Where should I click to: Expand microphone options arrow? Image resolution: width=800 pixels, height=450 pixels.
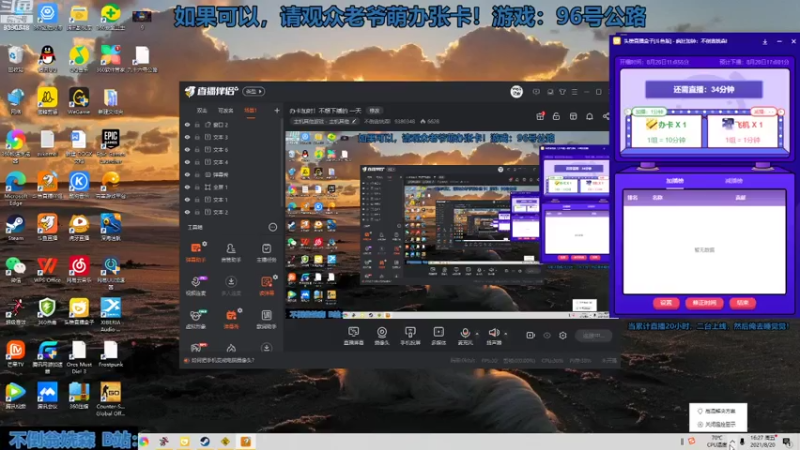click(x=477, y=334)
